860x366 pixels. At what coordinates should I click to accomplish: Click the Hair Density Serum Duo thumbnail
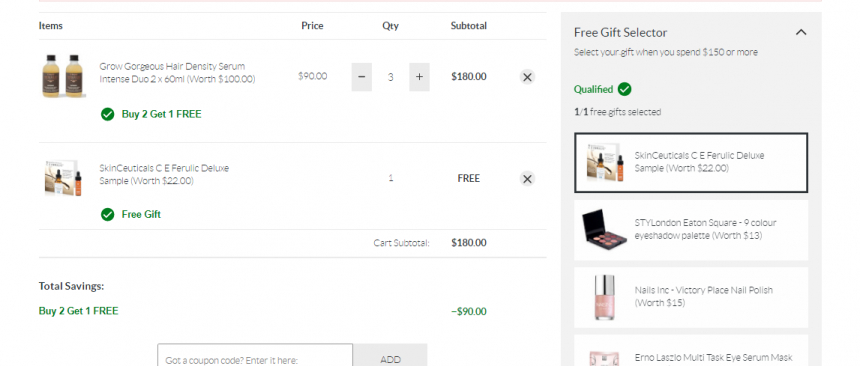coord(63,76)
